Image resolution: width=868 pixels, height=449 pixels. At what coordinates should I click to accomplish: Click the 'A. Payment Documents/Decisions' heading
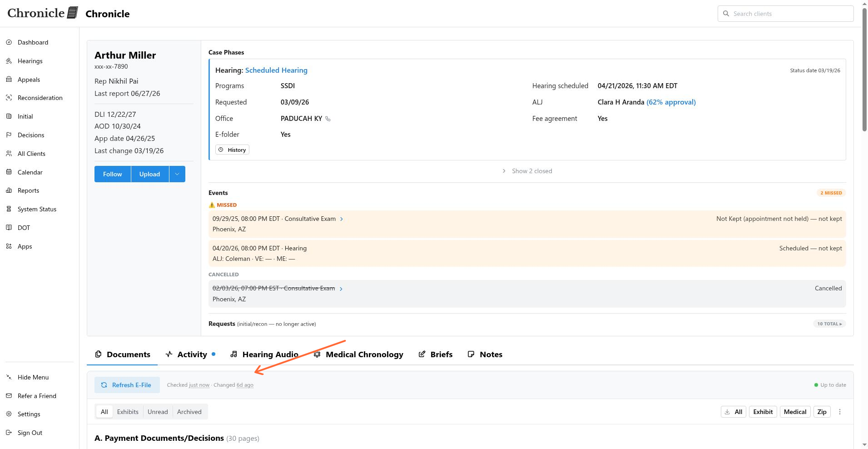point(159,438)
